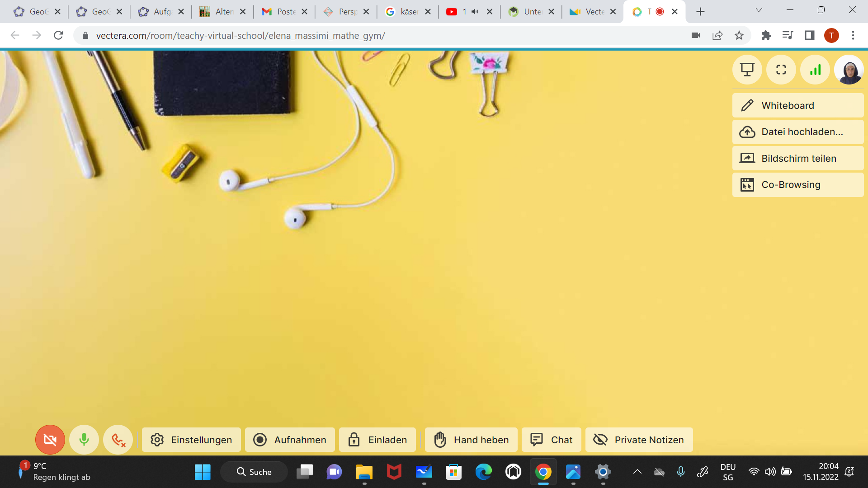Raise hand with Hand heben

point(471,440)
